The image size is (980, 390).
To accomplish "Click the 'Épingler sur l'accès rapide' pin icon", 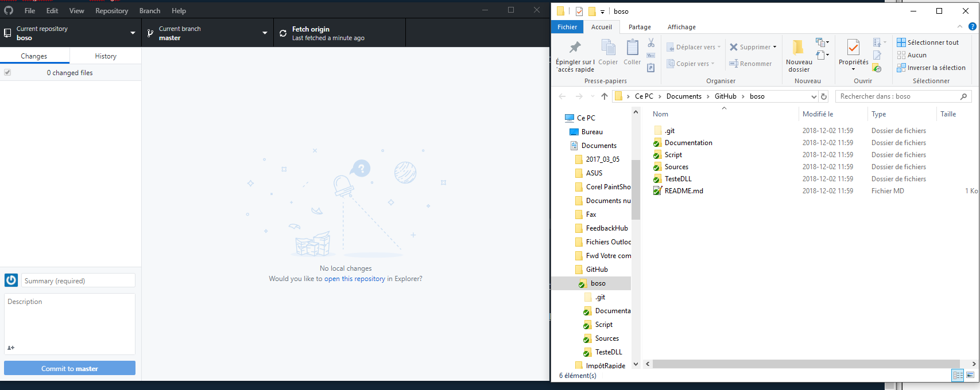I will point(575,47).
